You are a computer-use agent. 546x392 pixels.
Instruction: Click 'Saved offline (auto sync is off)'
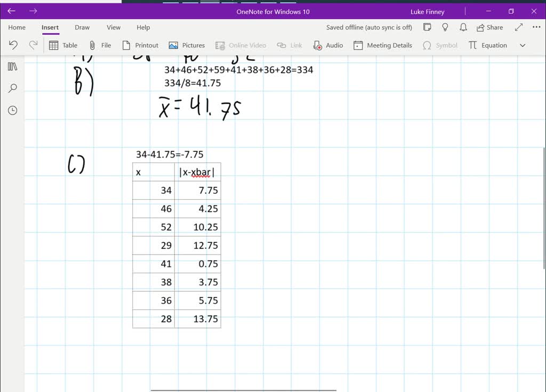368,27
